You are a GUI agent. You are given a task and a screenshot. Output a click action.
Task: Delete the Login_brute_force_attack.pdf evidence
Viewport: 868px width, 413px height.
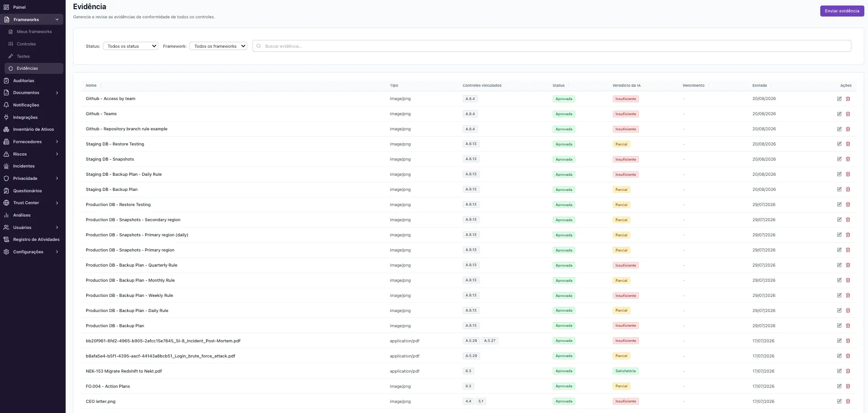[848, 356]
